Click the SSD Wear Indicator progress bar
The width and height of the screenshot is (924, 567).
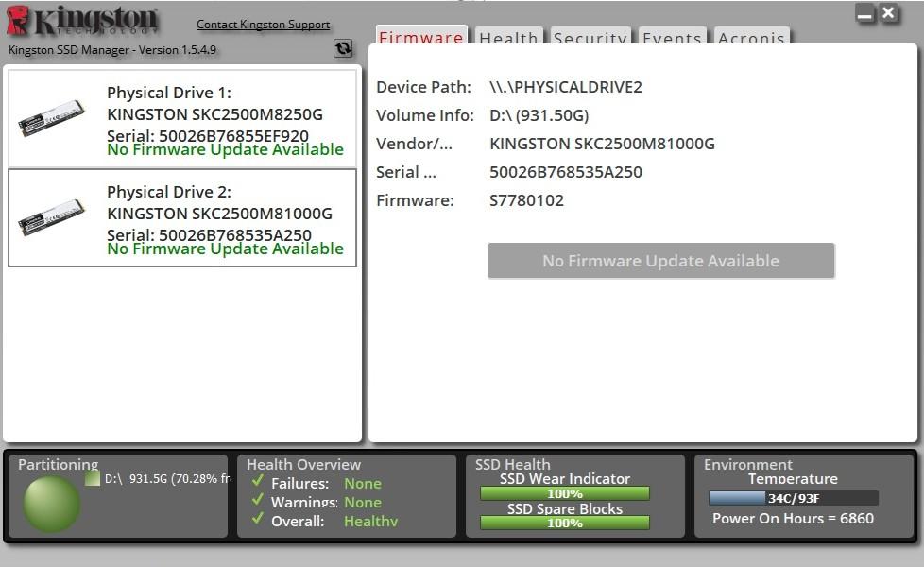click(x=565, y=493)
